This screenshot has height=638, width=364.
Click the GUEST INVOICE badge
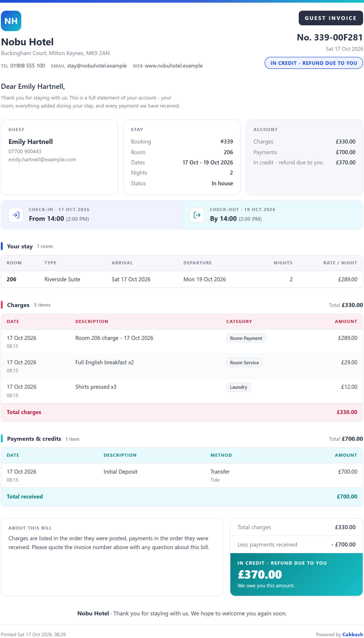click(330, 18)
